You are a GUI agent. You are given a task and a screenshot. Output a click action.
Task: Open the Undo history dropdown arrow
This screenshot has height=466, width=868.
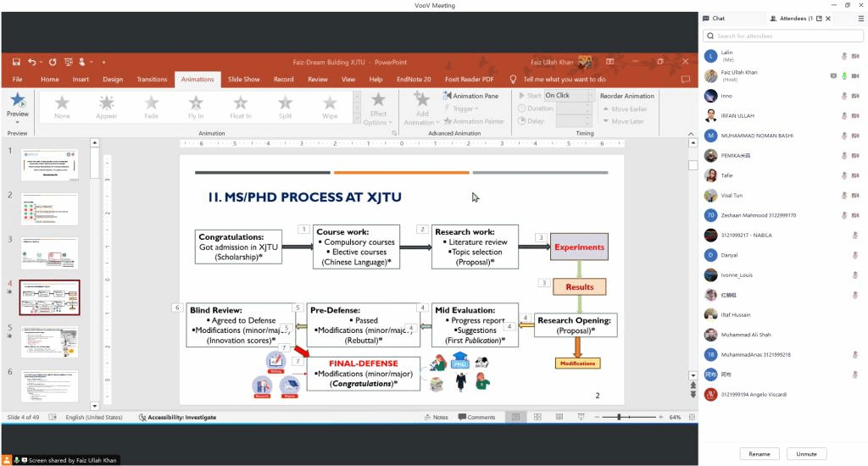[41, 62]
